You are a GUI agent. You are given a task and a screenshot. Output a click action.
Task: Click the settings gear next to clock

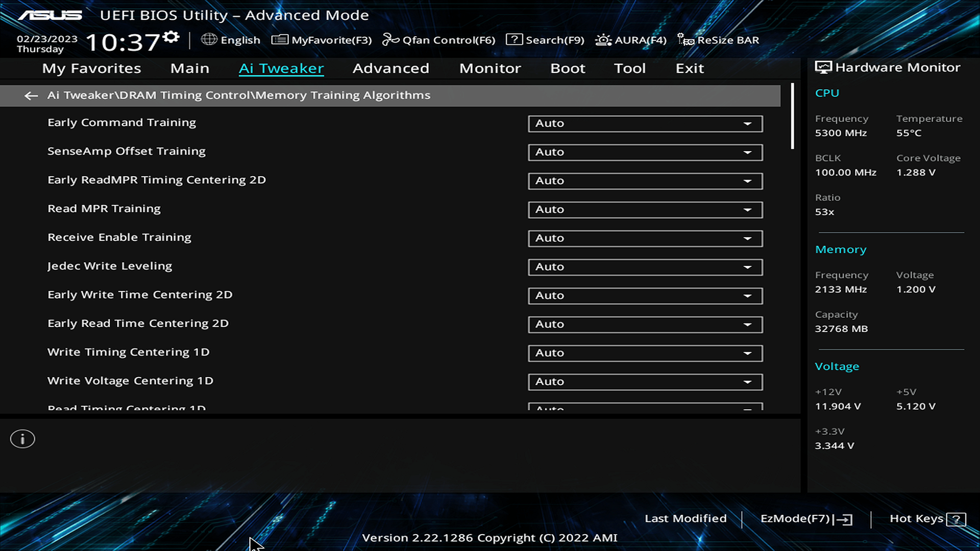(x=171, y=37)
